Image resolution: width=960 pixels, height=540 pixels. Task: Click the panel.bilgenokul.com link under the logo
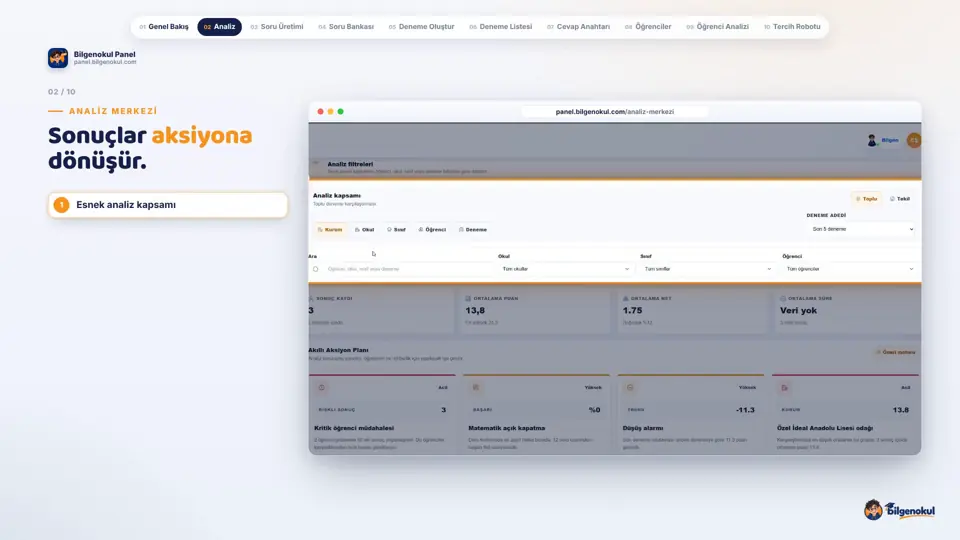pyautogui.click(x=105, y=62)
